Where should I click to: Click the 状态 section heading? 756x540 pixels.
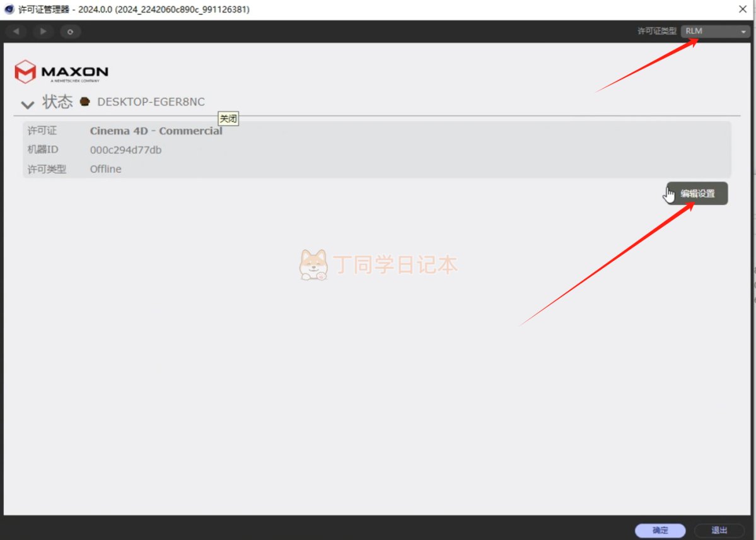[57, 102]
